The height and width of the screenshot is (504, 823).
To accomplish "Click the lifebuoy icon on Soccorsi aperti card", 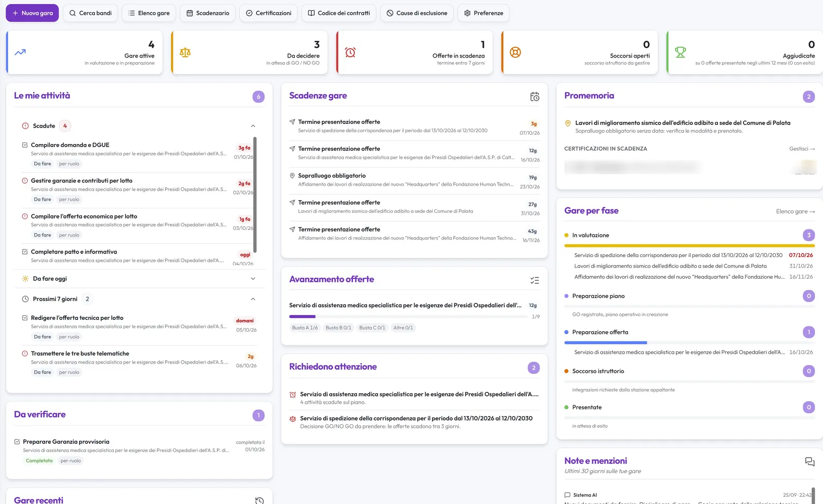I will [515, 52].
